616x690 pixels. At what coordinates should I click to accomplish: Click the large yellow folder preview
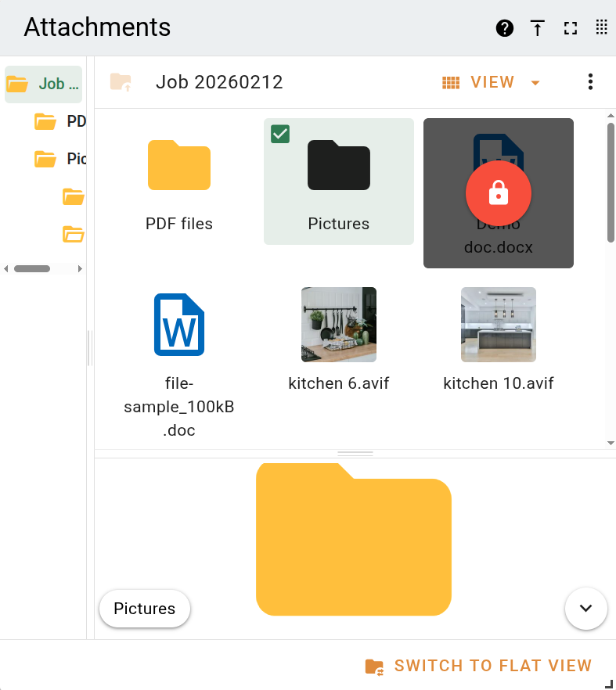(354, 539)
